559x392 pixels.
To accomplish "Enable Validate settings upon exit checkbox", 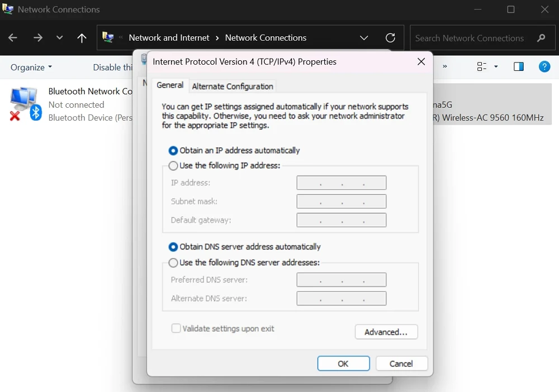I will [176, 329].
